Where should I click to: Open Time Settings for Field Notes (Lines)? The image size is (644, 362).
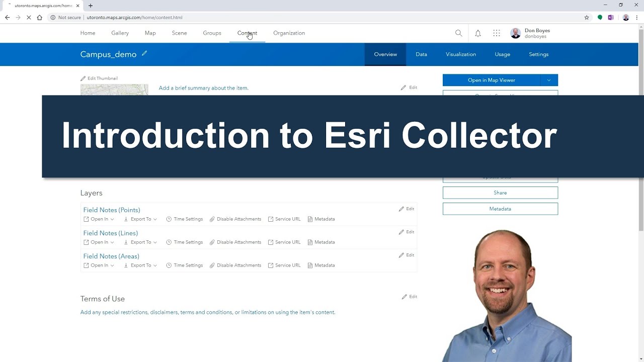coord(185,242)
